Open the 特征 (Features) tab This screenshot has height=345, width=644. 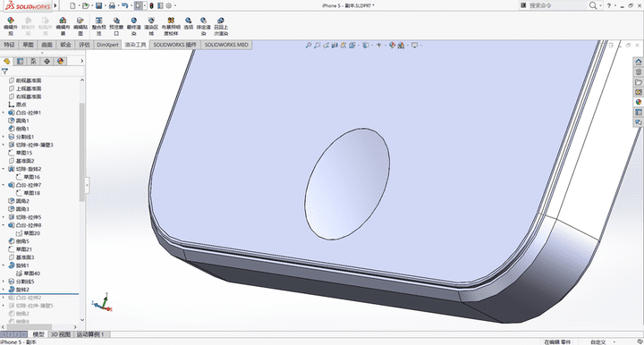[x=10, y=45]
